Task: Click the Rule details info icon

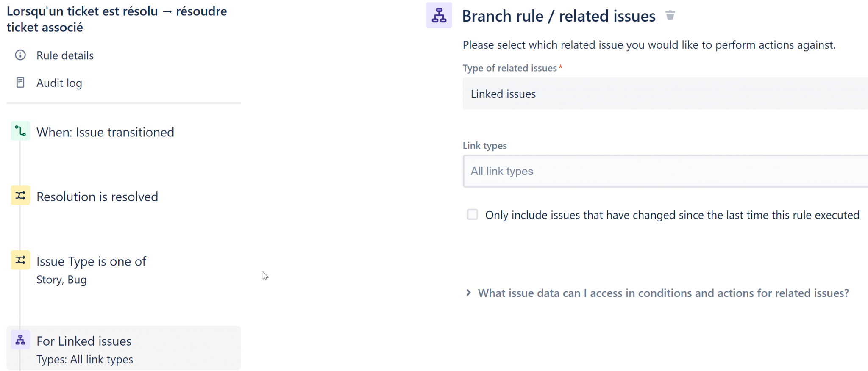Action: tap(20, 55)
